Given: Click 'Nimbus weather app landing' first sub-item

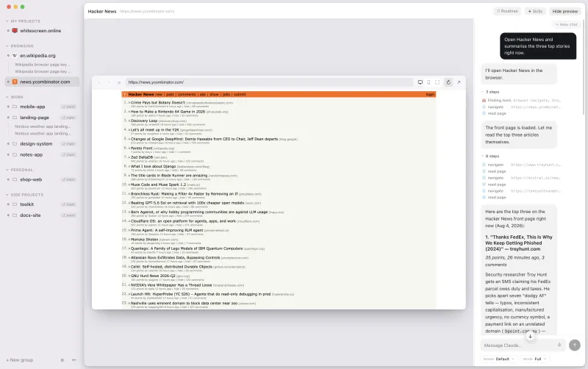Looking at the screenshot, I should pos(43,126).
